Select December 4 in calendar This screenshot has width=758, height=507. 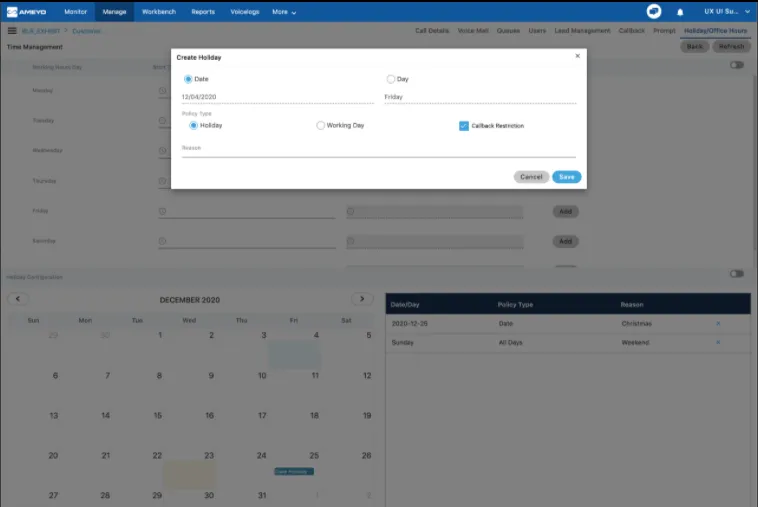tap(316, 335)
